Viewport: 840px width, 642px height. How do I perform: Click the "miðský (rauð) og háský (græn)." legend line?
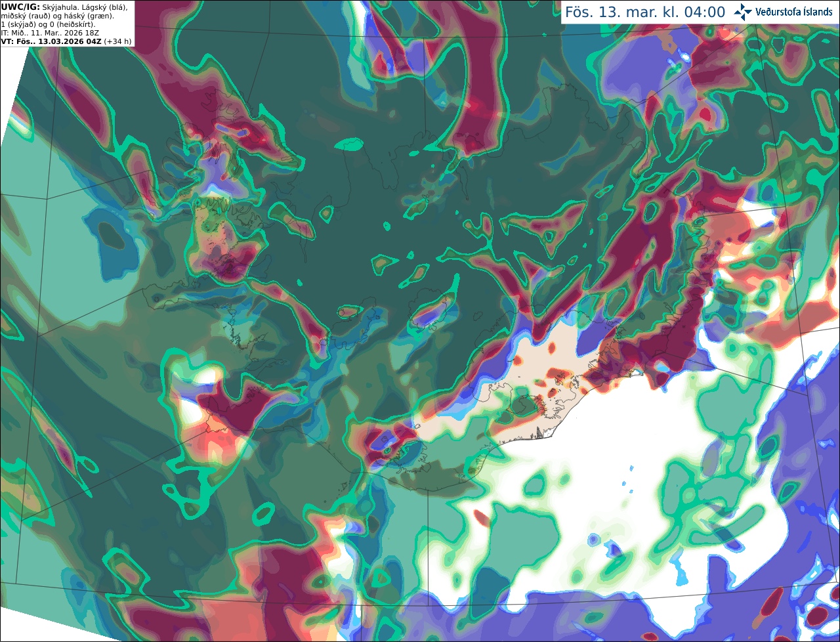pos(57,16)
